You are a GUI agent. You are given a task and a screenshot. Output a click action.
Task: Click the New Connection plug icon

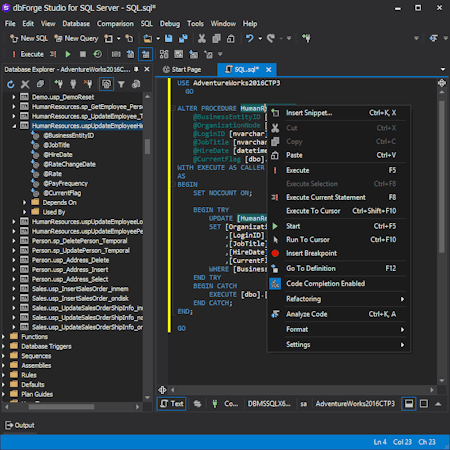point(58,84)
